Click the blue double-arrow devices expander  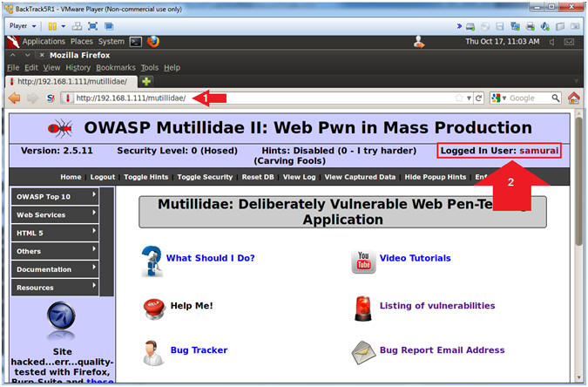click(459, 26)
